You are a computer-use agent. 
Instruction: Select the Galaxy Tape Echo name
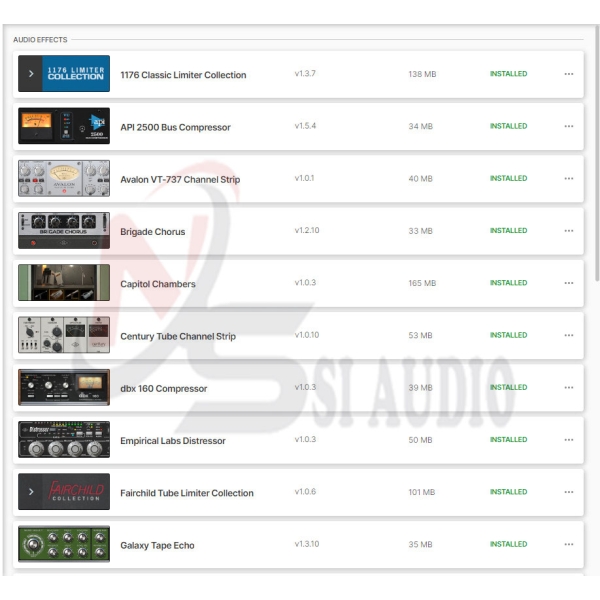[x=157, y=545]
